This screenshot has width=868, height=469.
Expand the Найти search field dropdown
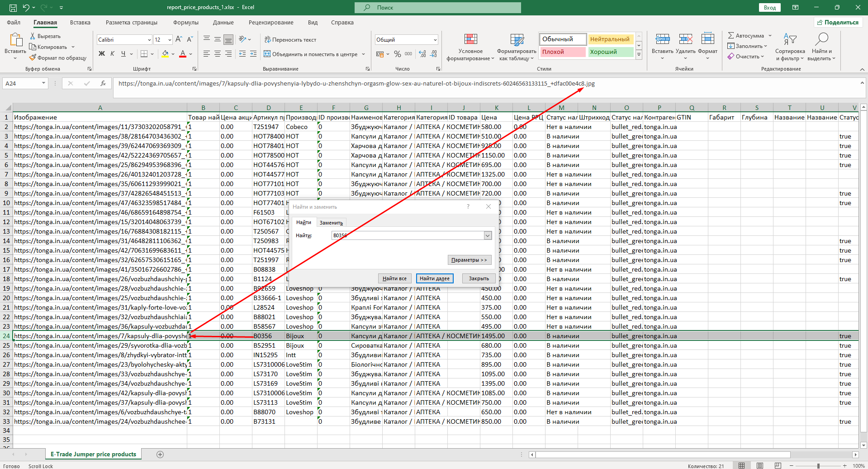click(488, 235)
